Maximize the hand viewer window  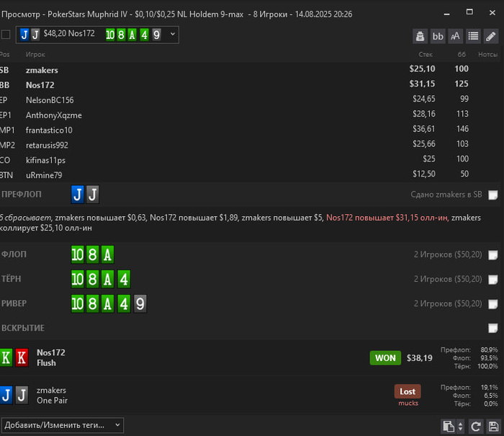(x=469, y=12)
